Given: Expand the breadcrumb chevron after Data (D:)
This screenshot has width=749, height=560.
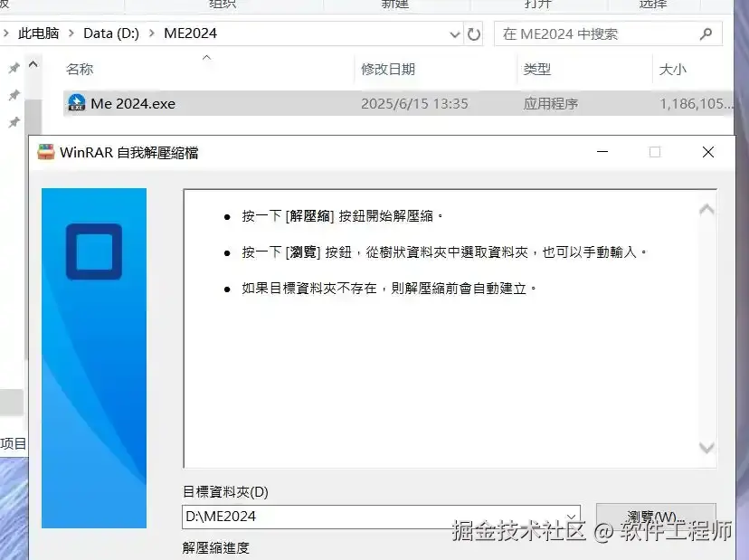Looking at the screenshot, I should pyautogui.click(x=151, y=33).
